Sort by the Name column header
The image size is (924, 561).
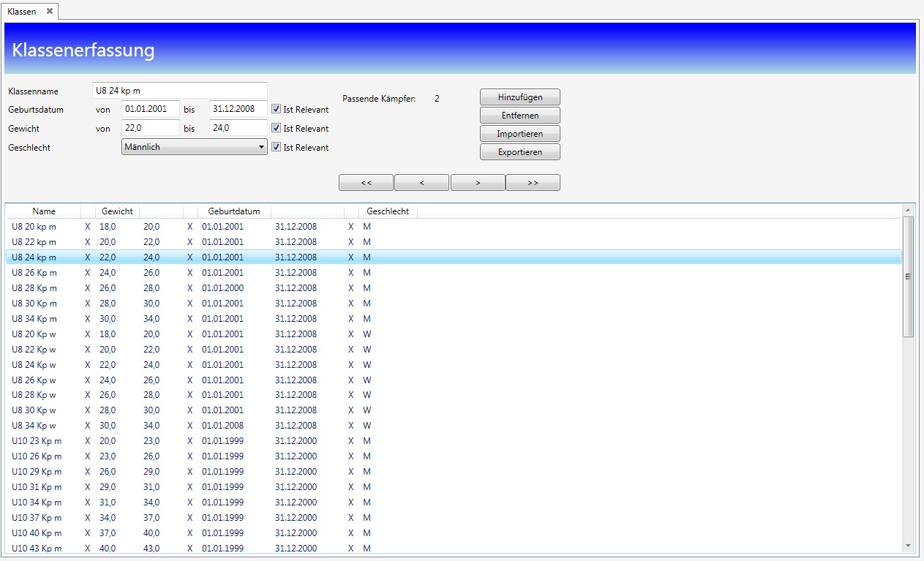click(x=44, y=211)
